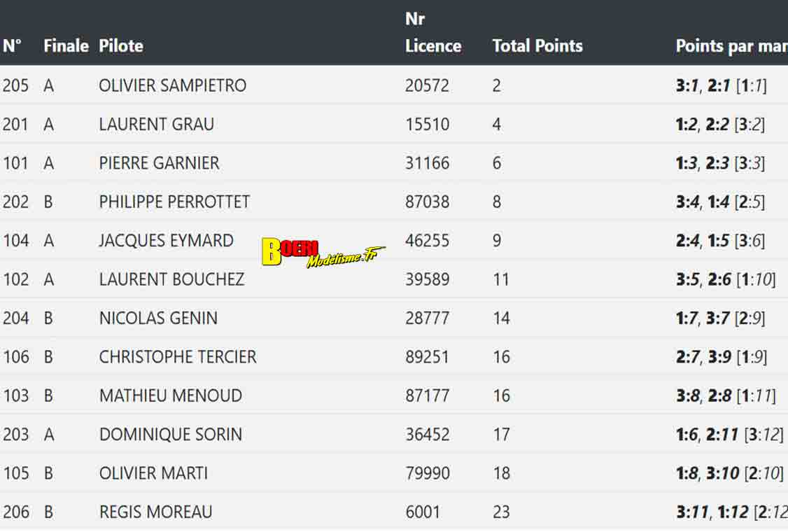Click CHRISTOPHE TERCIER pilot name
This screenshot has width=788, height=532.
pos(177,356)
